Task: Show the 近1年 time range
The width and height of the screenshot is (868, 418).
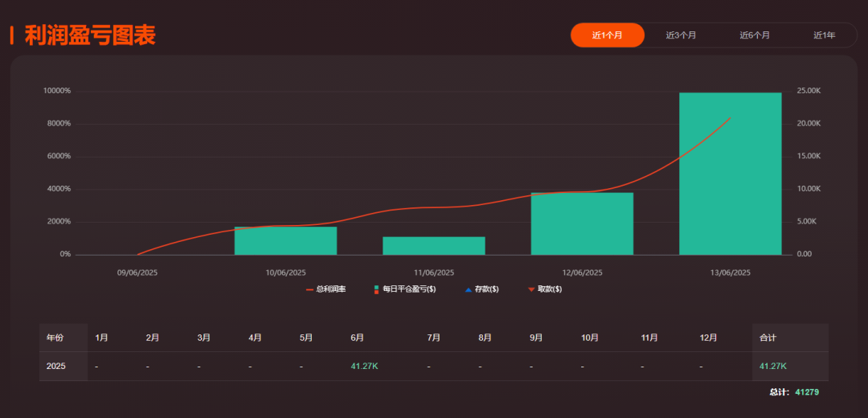Action: pyautogui.click(x=824, y=35)
